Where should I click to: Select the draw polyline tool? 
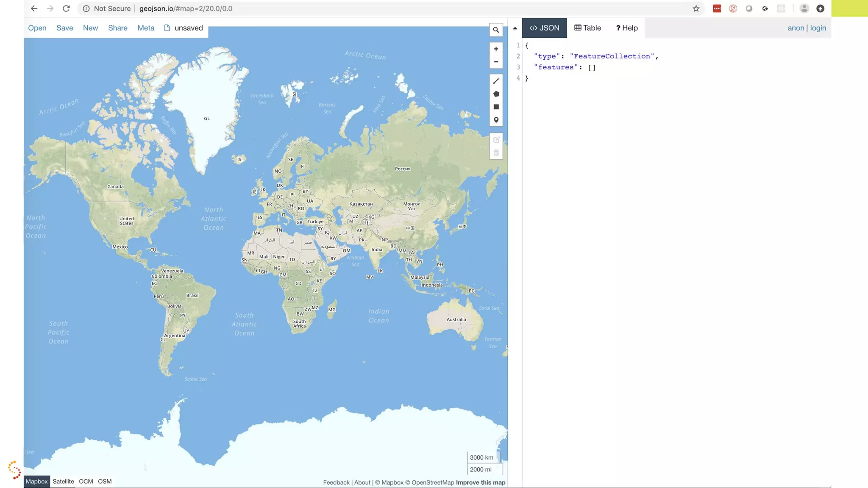[496, 81]
